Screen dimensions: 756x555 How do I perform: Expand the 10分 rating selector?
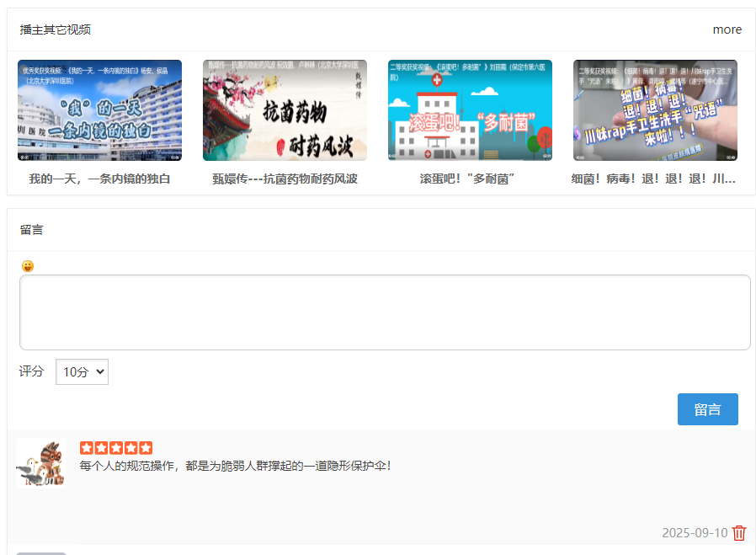82,371
